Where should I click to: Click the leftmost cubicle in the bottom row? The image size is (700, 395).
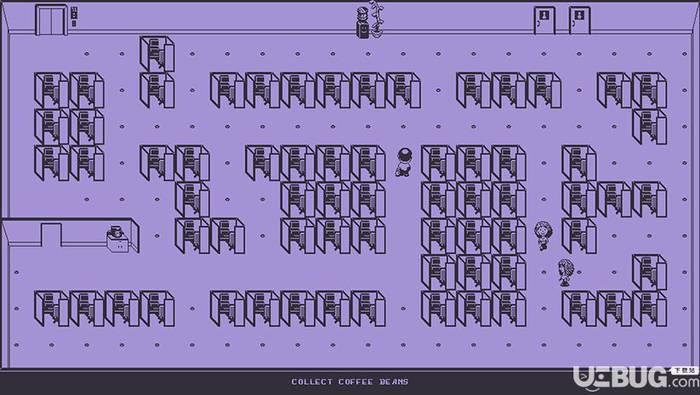point(52,308)
